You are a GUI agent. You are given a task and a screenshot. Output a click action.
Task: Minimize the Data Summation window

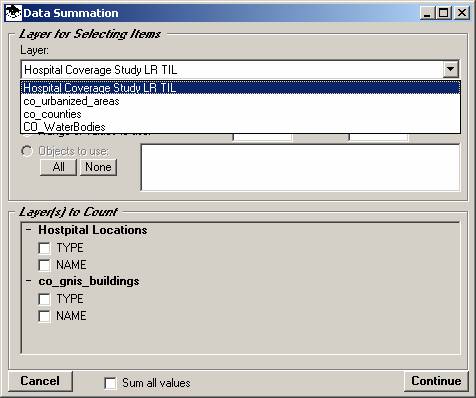point(427,13)
